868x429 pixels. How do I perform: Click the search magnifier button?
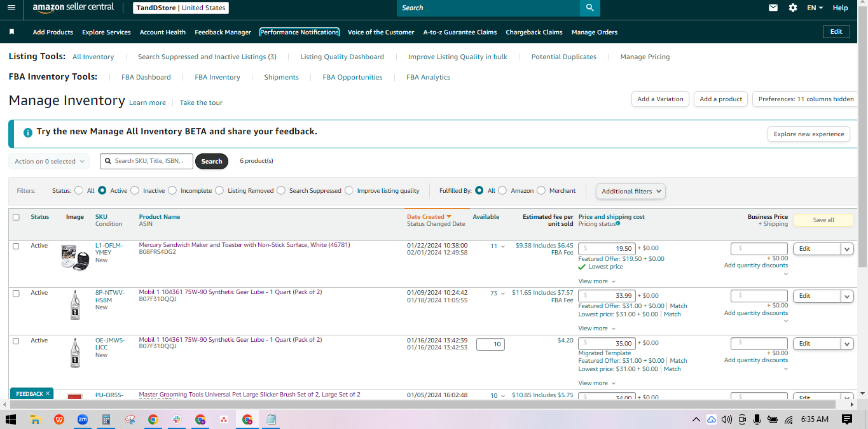pos(589,8)
